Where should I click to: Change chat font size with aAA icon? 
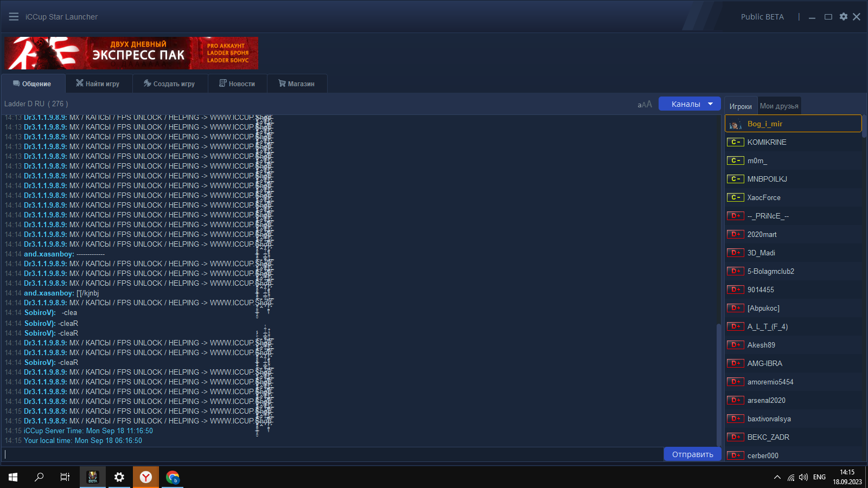[x=644, y=104]
